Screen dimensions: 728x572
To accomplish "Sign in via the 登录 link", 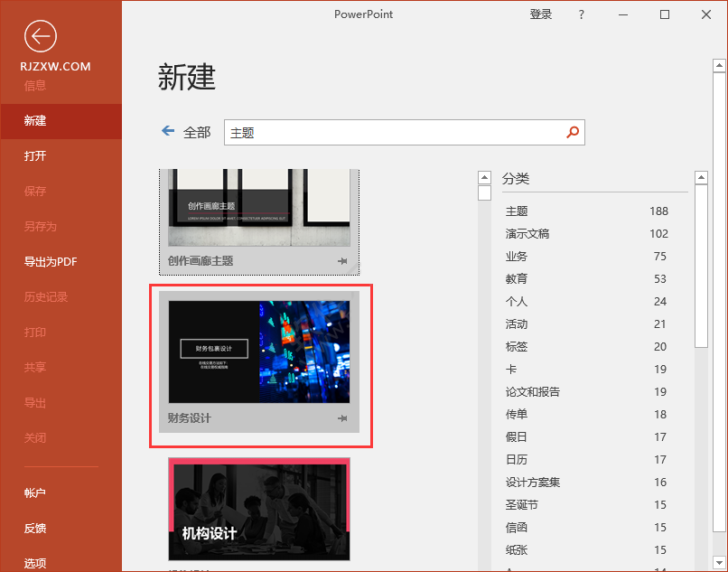I will pyautogui.click(x=541, y=14).
